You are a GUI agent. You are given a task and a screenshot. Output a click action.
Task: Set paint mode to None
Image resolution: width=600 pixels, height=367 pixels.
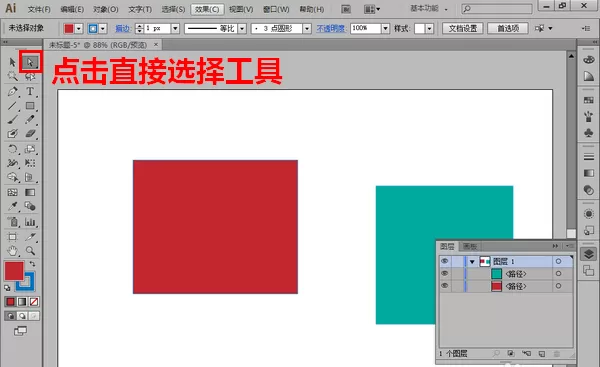[x=34, y=302]
